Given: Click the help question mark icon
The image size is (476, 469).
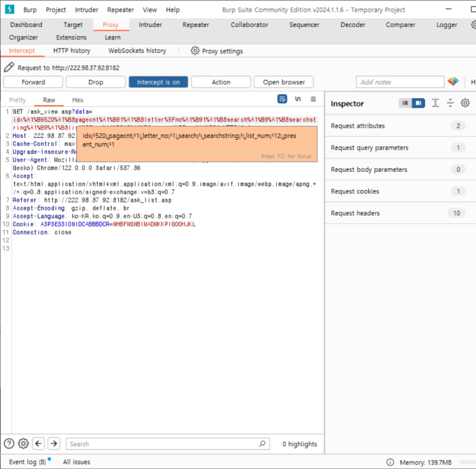Looking at the screenshot, I should tap(9, 444).
